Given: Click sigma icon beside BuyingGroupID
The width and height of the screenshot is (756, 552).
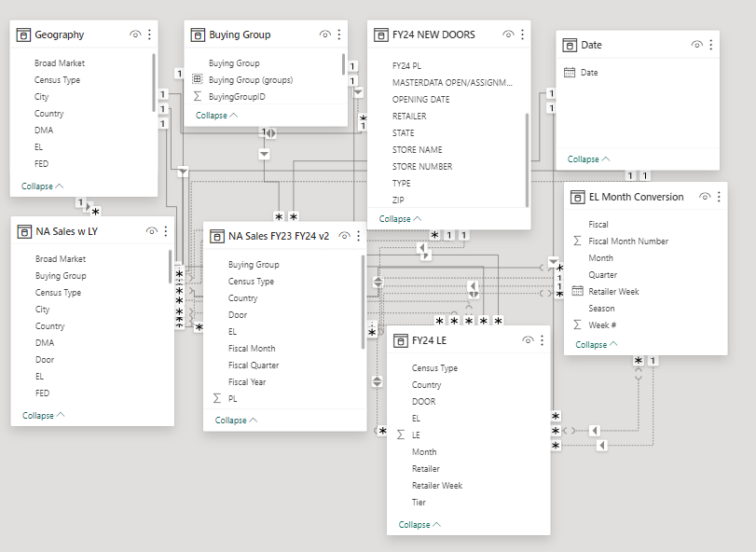Looking at the screenshot, I should 198,96.
